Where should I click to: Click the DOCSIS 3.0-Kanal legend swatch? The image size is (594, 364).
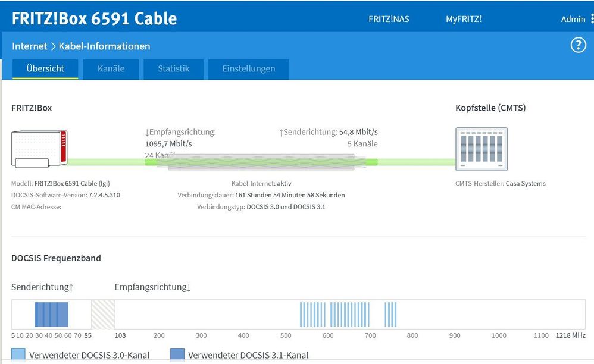click(18, 355)
